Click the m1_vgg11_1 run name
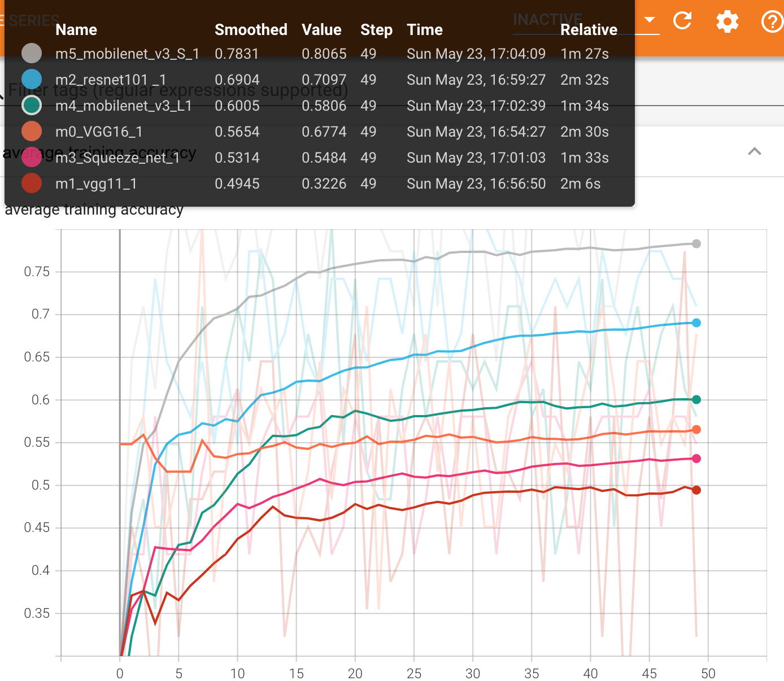The height and width of the screenshot is (681, 784). tap(96, 184)
